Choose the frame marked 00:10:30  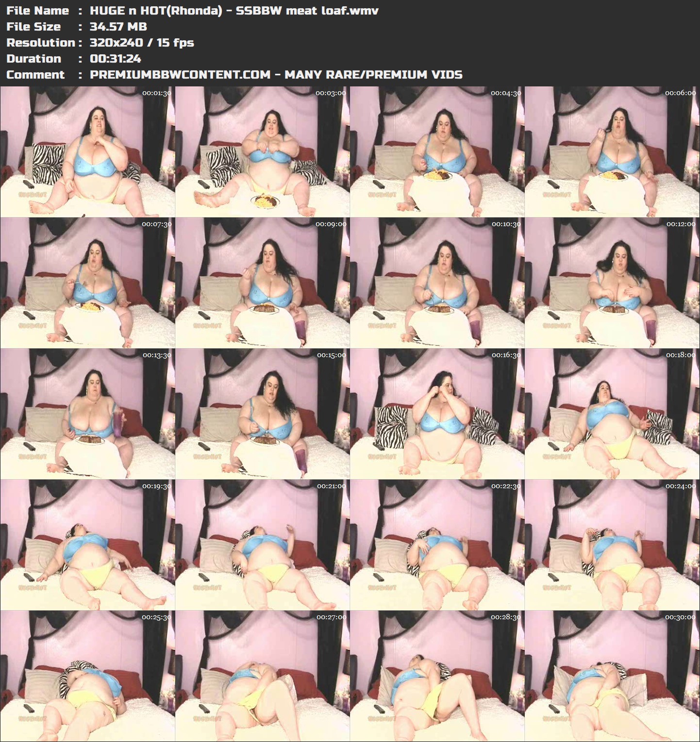tap(437, 282)
